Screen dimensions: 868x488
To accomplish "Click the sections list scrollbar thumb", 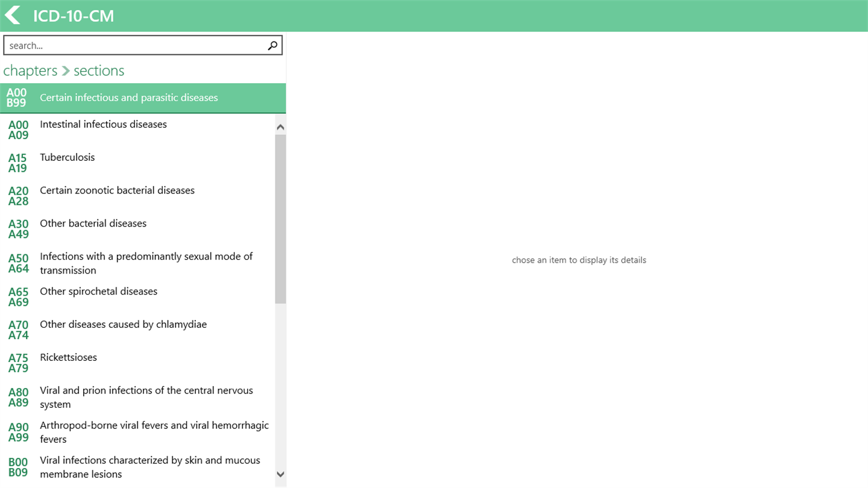I will point(280,219).
